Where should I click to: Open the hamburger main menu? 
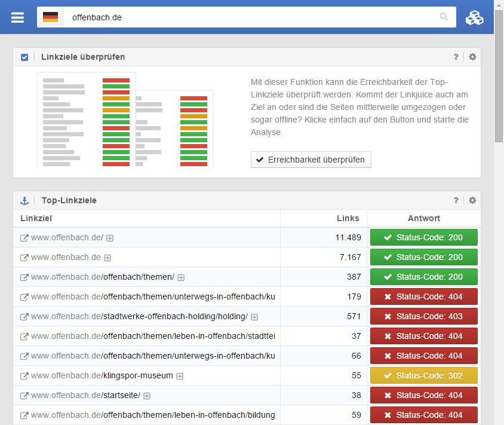tap(18, 17)
